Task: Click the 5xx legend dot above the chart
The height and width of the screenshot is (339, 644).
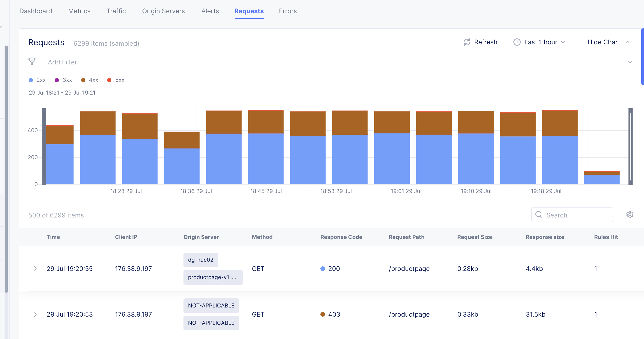Action: [109, 80]
